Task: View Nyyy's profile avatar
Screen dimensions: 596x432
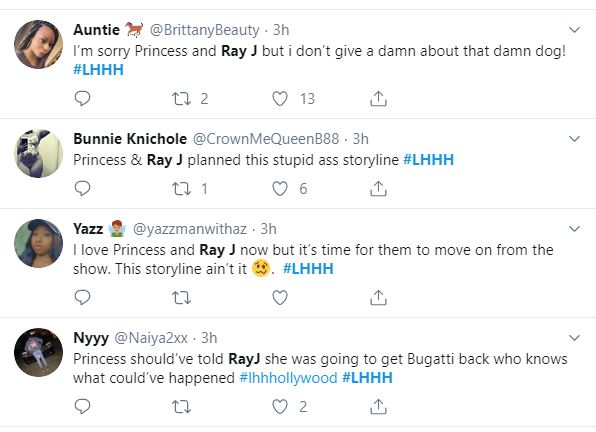Action: [x=38, y=352]
